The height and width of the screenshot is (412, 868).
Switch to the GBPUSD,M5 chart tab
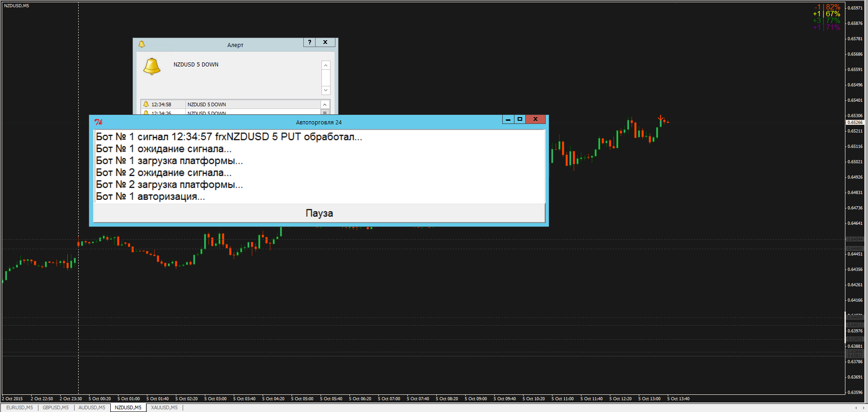[x=56, y=407]
